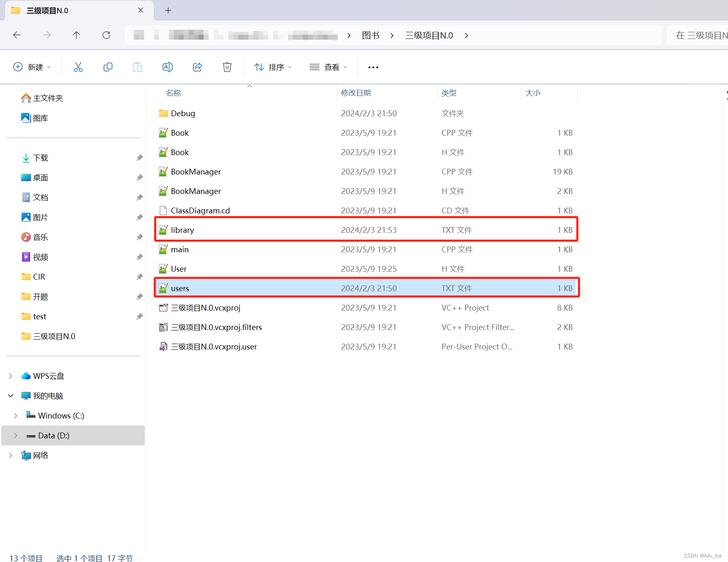Click the search box in 三级项目N.0
Viewport: 728px width, 562px height.
click(697, 36)
